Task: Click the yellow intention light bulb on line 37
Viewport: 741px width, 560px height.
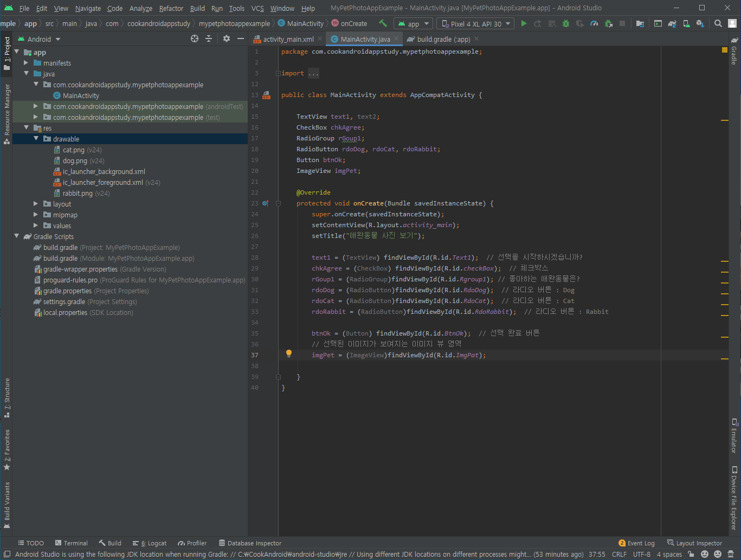Action: tap(289, 353)
